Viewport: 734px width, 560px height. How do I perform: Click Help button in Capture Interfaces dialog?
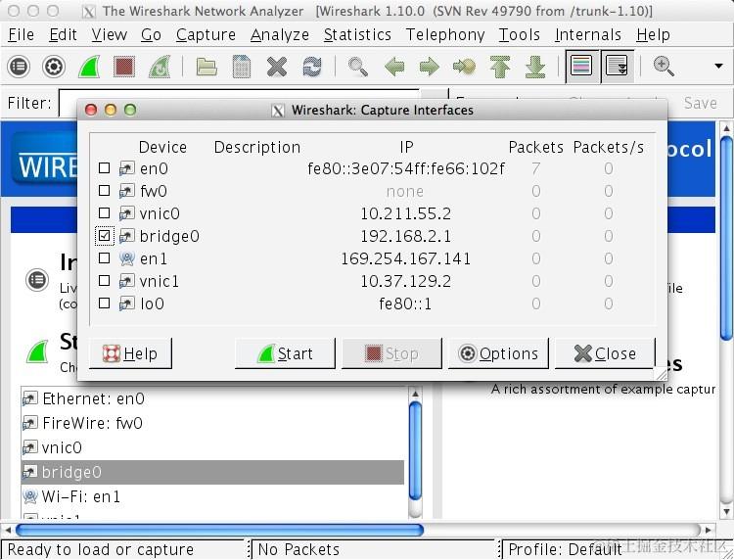coord(130,353)
